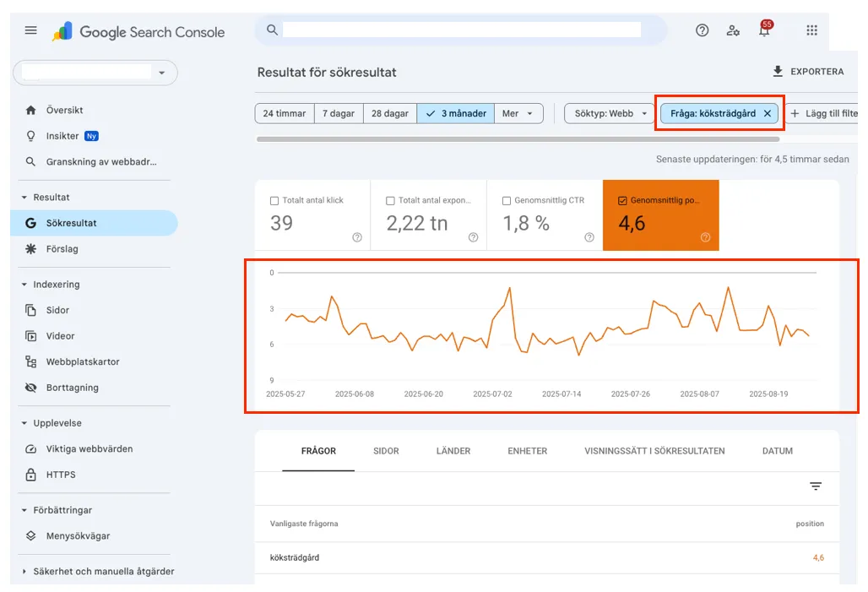Switch to the FRÅGOR tab
868x592 pixels.
pos(318,451)
